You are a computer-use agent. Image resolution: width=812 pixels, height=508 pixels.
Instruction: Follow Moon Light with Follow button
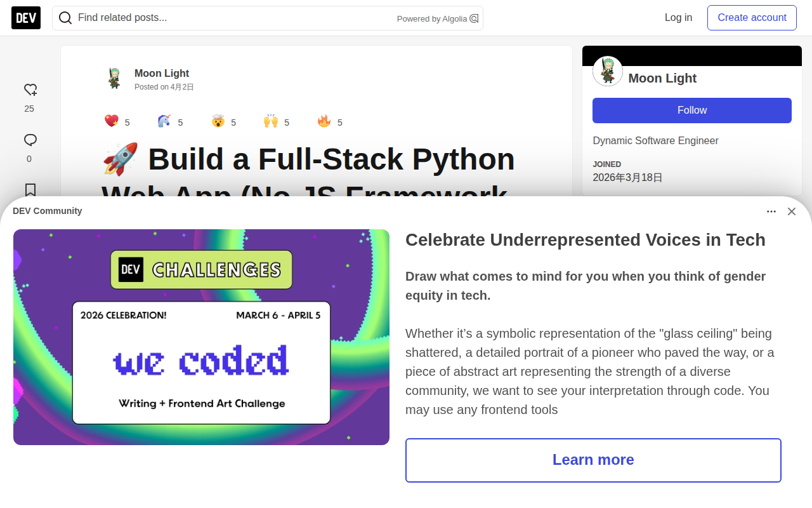691,110
